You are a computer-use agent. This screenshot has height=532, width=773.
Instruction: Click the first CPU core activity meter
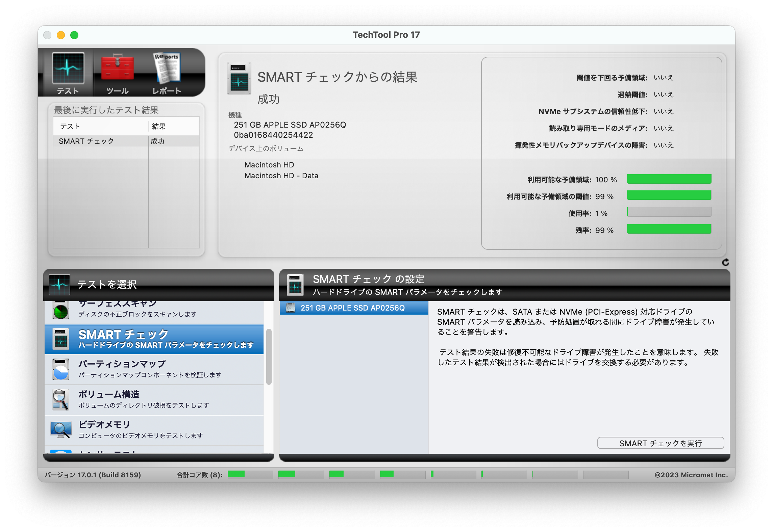[x=250, y=474]
